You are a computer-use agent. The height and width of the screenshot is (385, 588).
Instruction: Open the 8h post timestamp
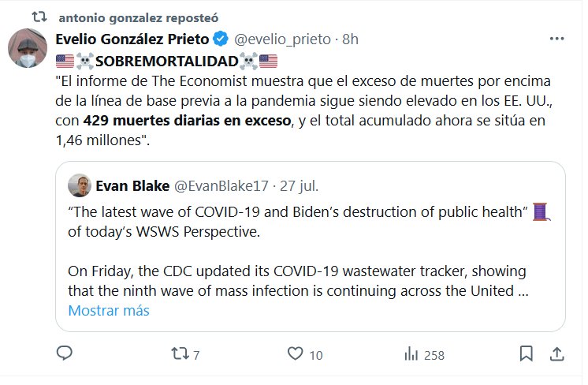click(350, 39)
